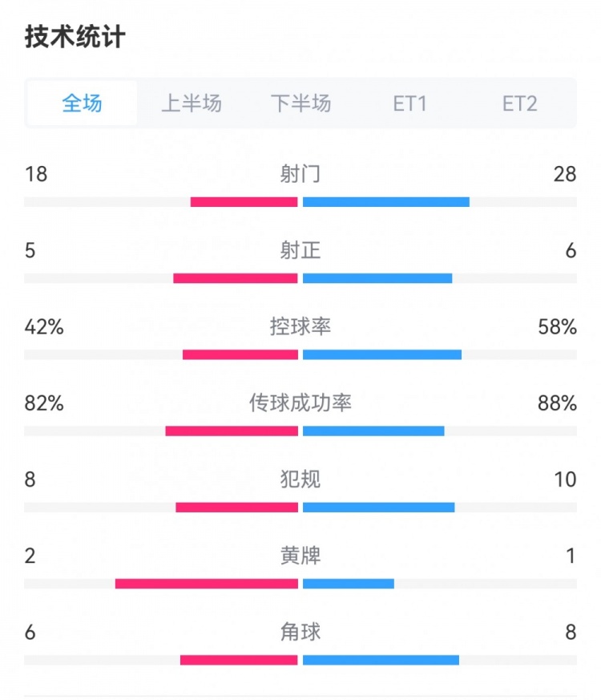Click the 控球率 possession label

[300, 327]
